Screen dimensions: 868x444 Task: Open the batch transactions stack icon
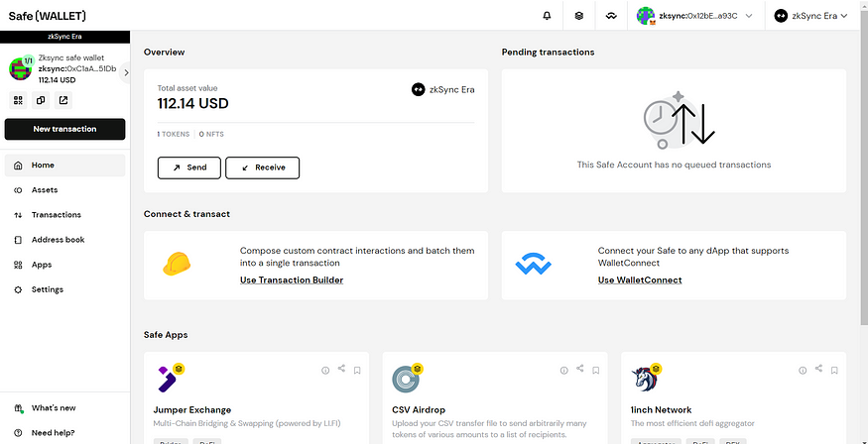click(x=579, y=16)
